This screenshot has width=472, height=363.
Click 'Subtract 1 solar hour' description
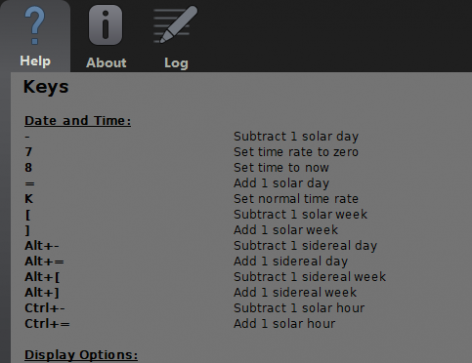299,308
